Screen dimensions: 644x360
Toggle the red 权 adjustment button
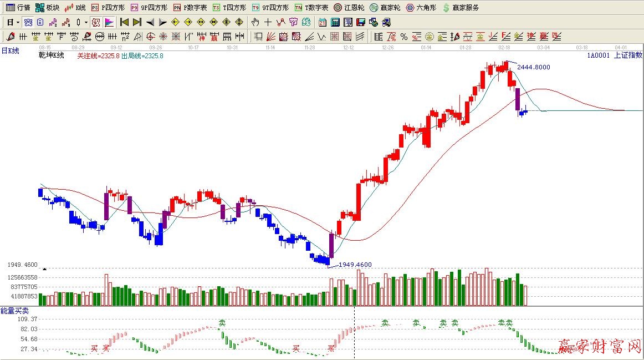[x=95, y=23]
